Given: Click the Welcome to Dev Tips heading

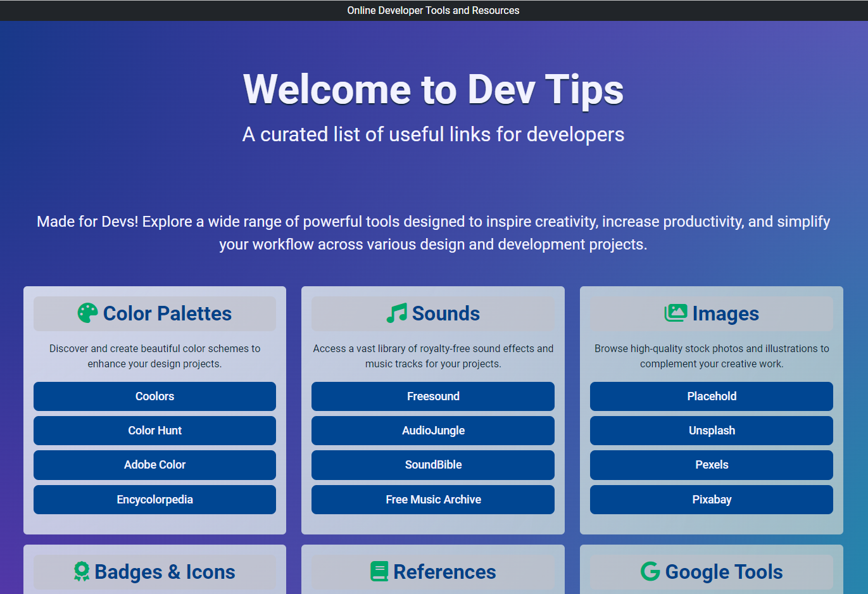Looking at the screenshot, I should [433, 89].
